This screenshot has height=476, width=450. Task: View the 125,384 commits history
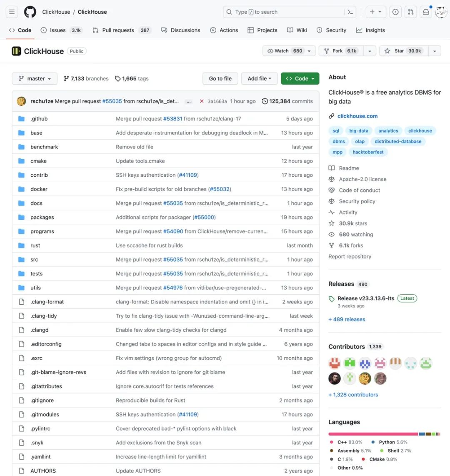(287, 101)
